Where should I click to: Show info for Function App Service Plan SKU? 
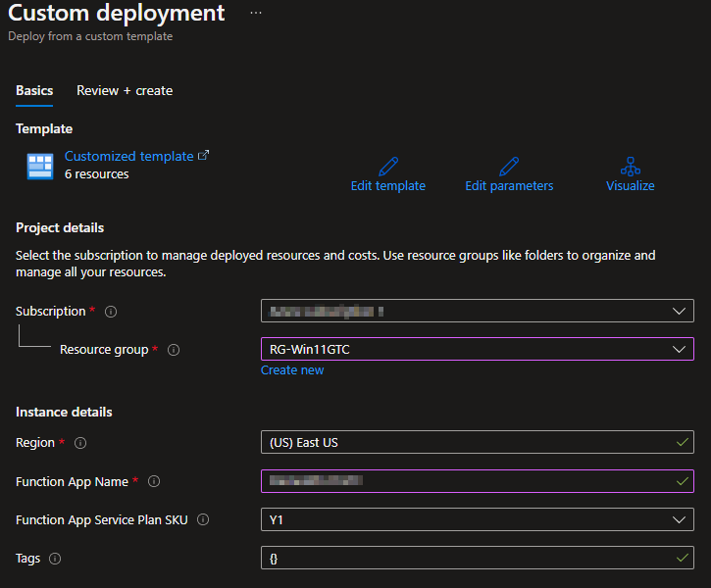[203, 519]
